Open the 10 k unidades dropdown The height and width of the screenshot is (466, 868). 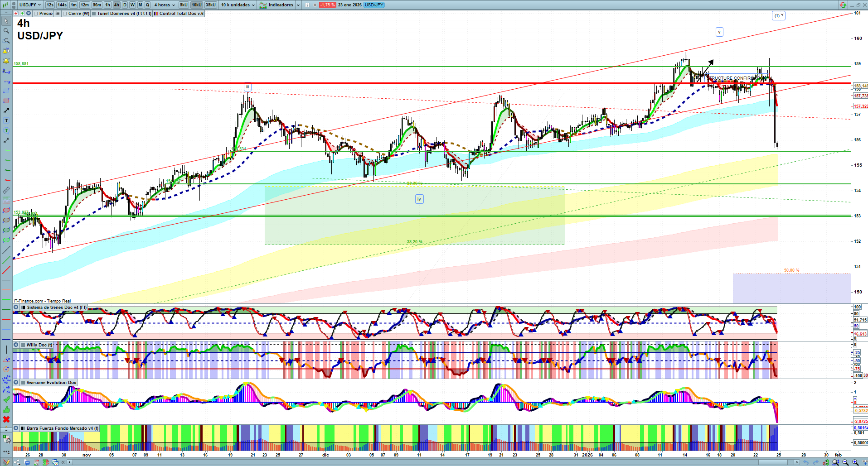point(238,5)
